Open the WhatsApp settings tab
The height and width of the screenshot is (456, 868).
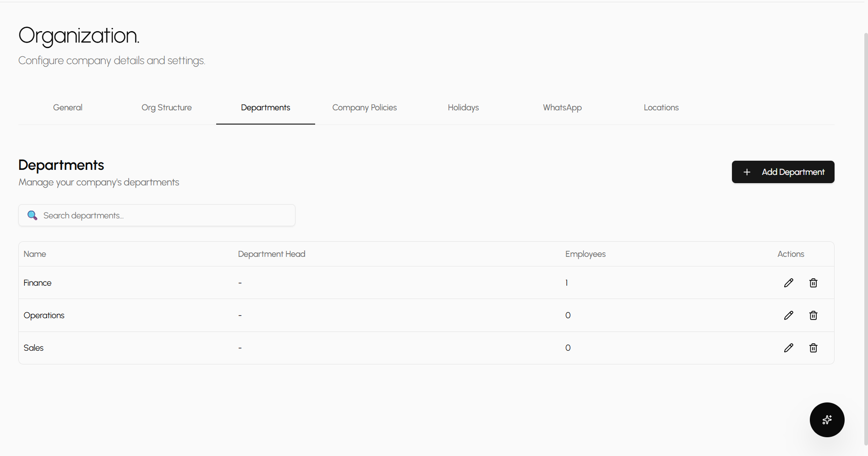[562, 108]
